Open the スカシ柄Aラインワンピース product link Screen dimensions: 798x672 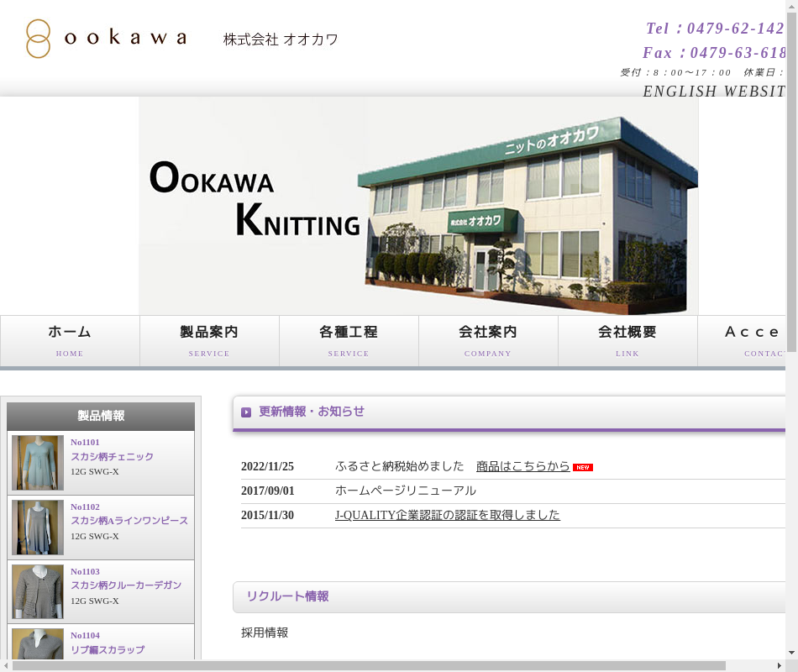pyautogui.click(x=129, y=521)
